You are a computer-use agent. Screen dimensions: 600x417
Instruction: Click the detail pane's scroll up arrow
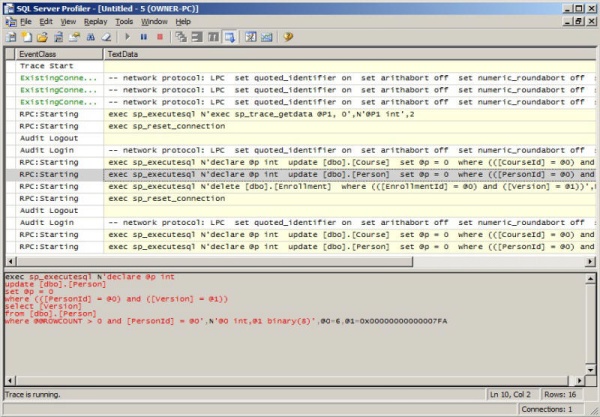[590, 279]
